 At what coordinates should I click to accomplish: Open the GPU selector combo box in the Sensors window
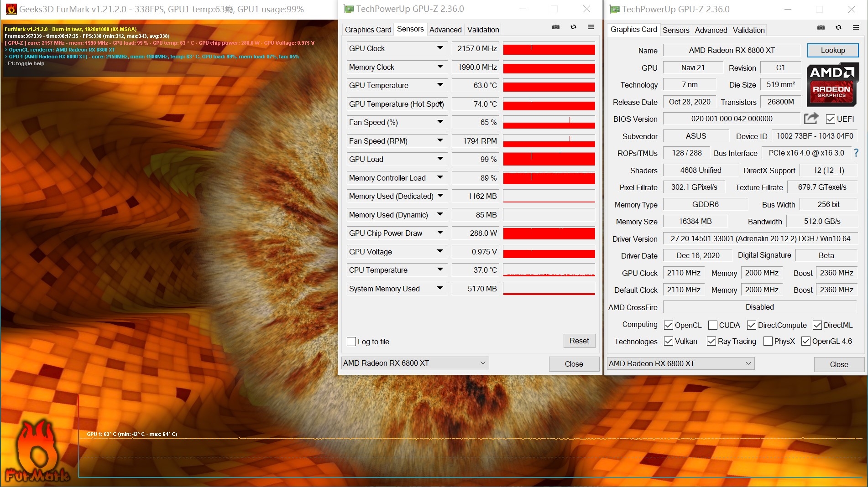click(415, 363)
